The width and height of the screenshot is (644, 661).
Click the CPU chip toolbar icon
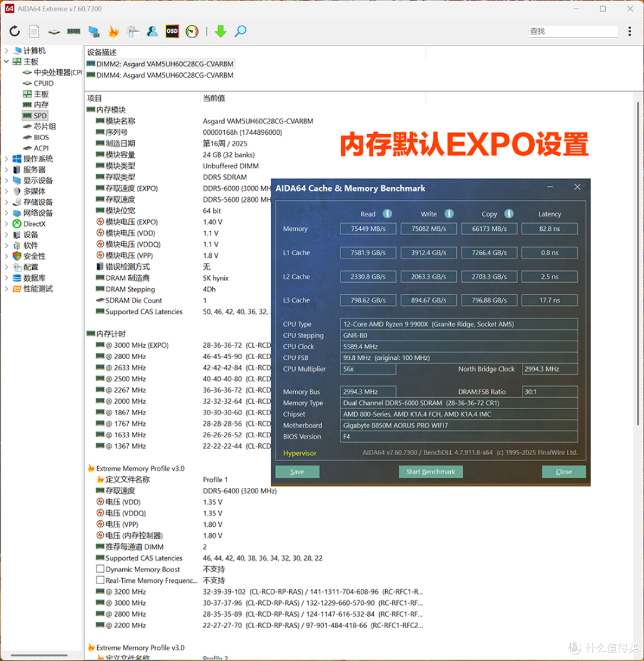coord(54,32)
